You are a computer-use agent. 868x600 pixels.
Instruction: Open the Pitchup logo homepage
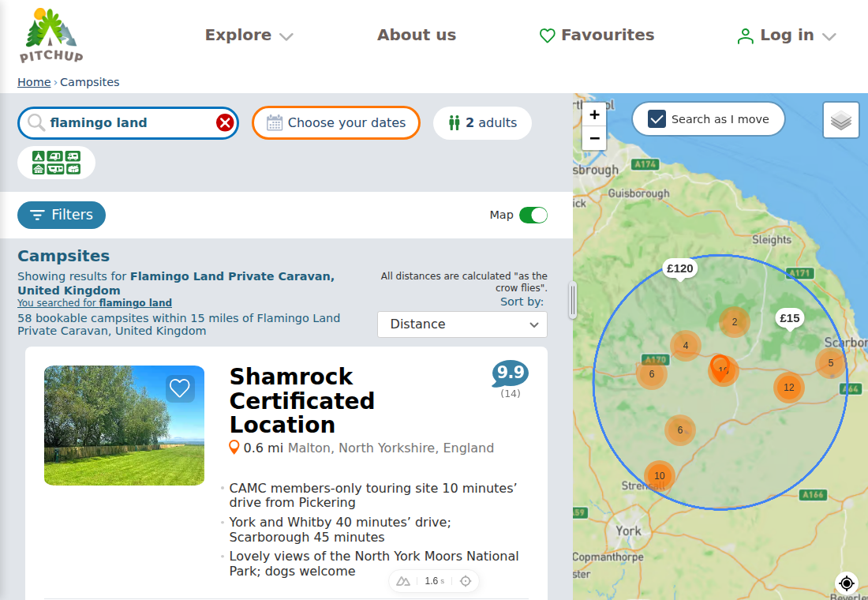pyautogui.click(x=51, y=36)
